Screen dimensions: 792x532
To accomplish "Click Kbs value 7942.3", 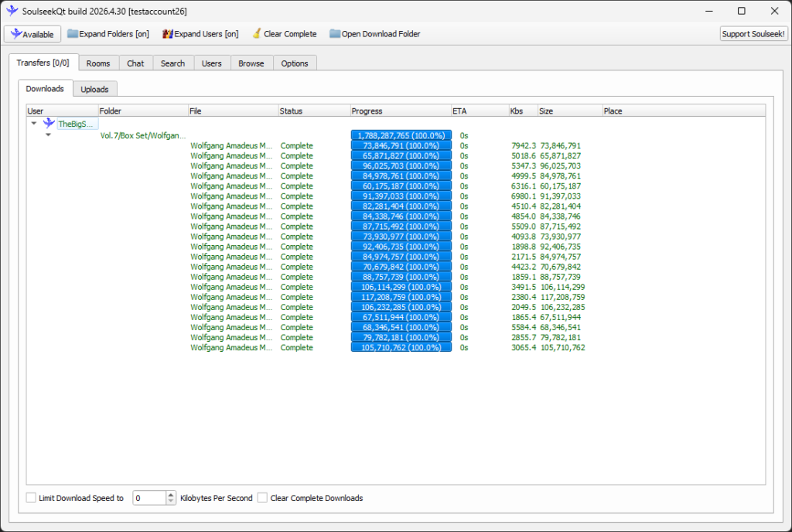I will [x=524, y=145].
